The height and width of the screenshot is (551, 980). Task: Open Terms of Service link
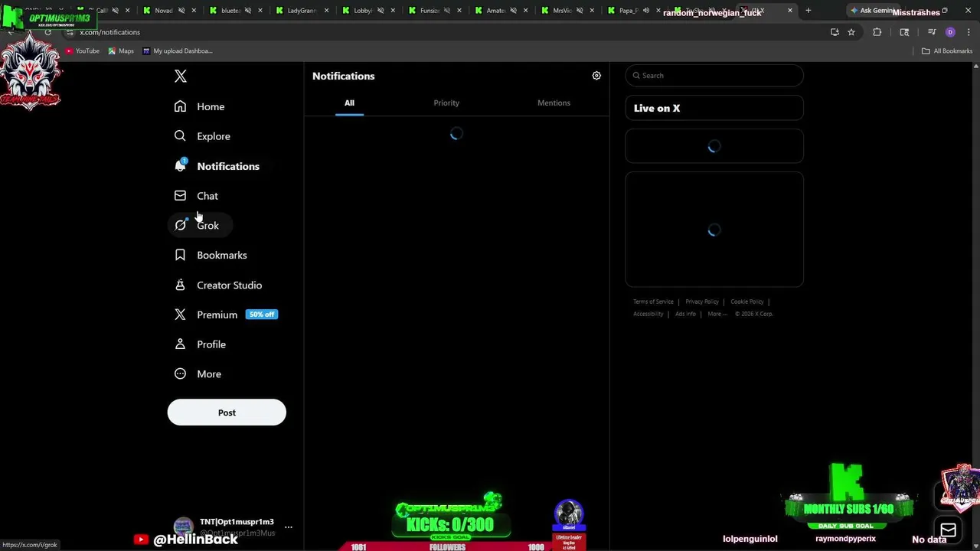pos(653,302)
